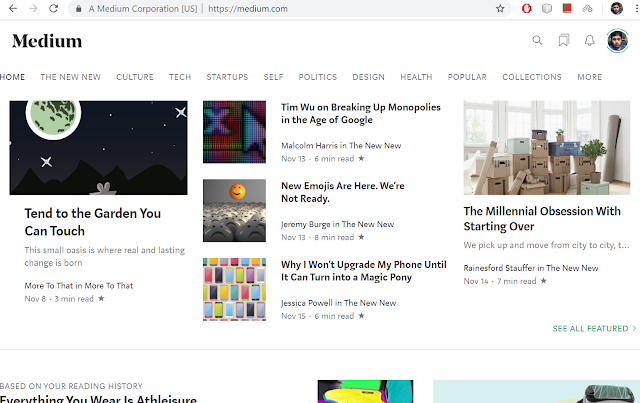Open author Malcolm Harris
The image size is (640, 403).
coord(309,145)
